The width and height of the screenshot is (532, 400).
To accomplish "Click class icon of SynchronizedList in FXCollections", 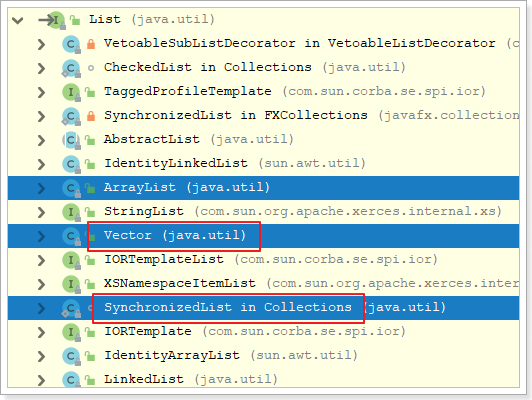I will click(71, 116).
